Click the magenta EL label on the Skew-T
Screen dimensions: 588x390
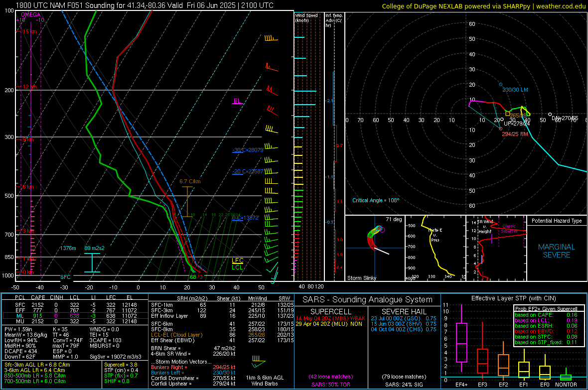237,101
